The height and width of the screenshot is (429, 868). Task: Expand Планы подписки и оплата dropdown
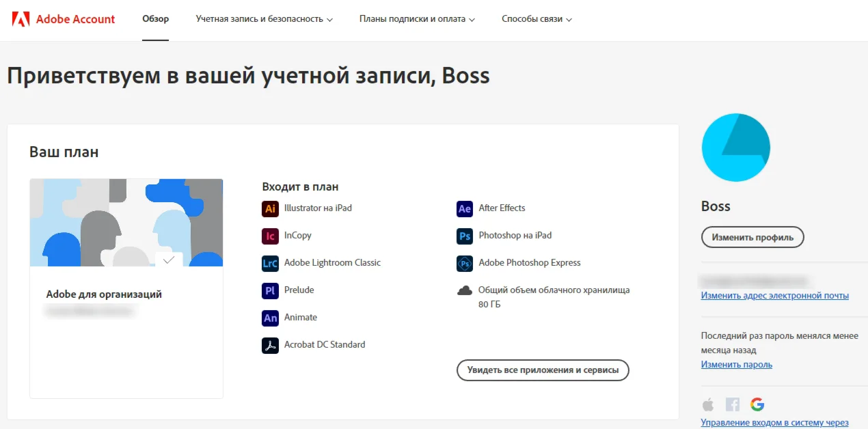click(x=417, y=19)
